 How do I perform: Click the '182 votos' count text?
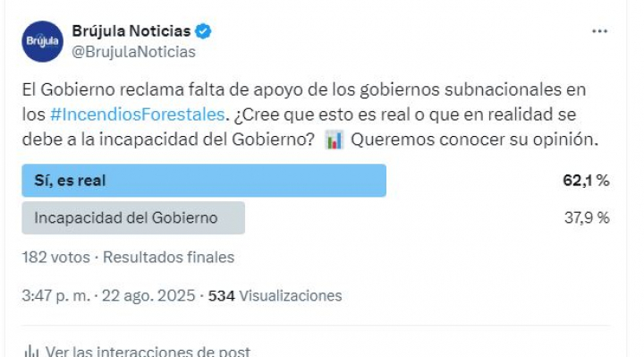click(55, 257)
